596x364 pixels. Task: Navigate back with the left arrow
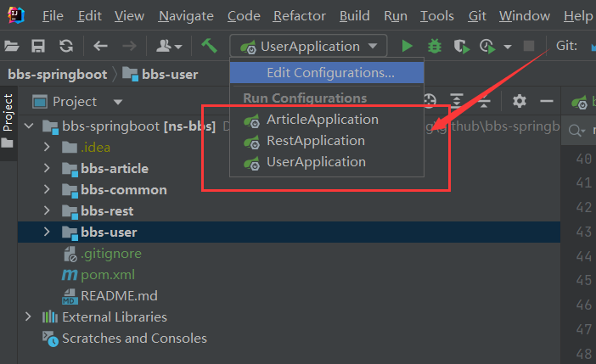pyautogui.click(x=100, y=47)
